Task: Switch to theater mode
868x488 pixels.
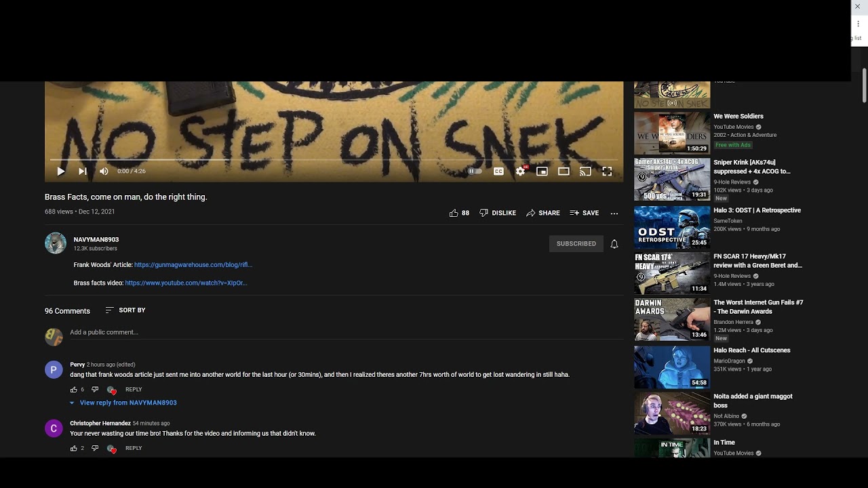Action: coord(564,171)
